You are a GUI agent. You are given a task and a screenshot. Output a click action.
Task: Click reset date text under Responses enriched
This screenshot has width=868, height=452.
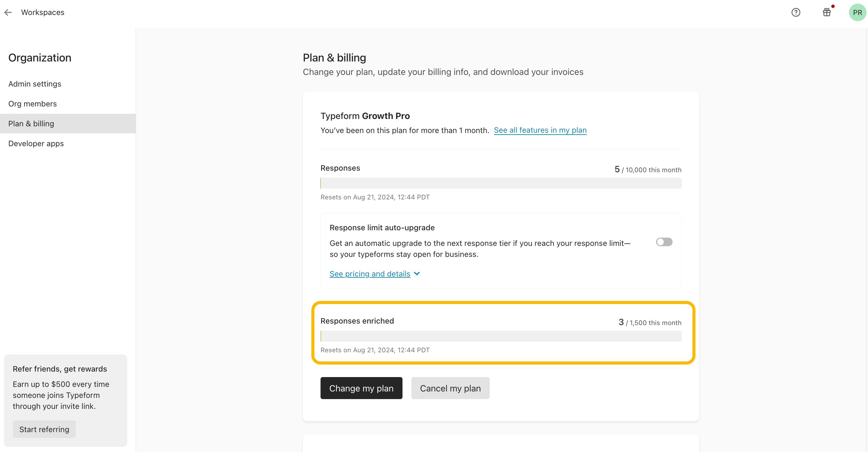point(375,350)
